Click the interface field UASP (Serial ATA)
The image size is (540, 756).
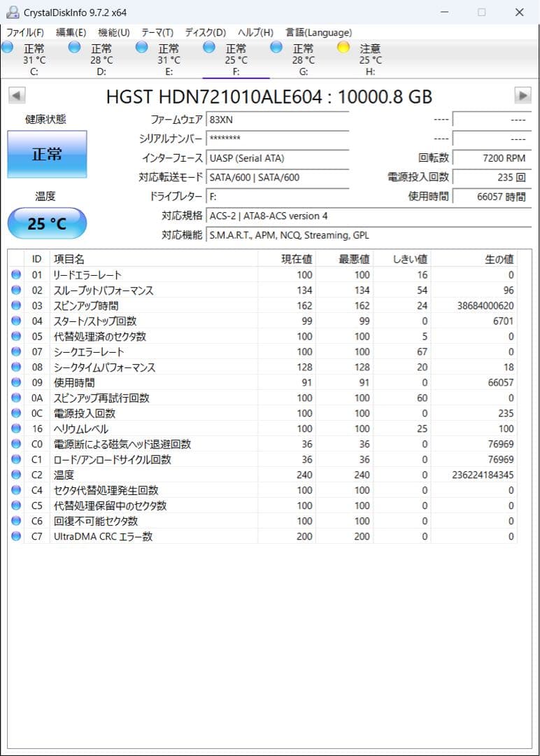click(278, 158)
